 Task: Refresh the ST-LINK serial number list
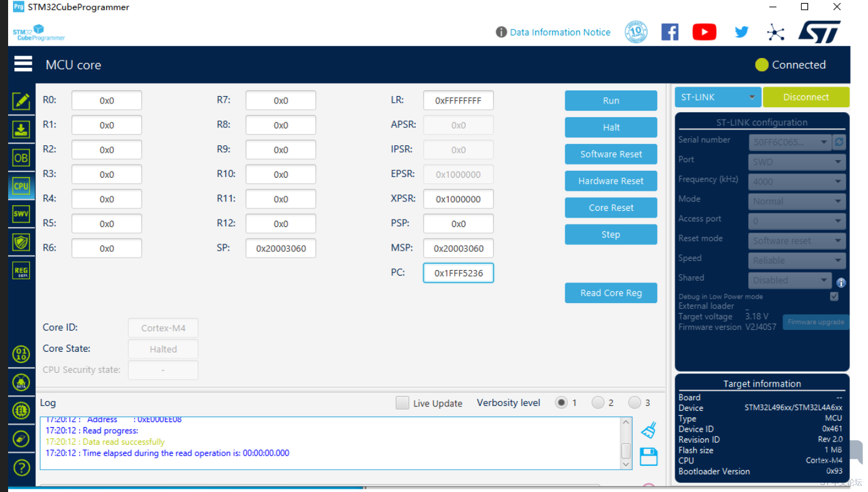839,142
